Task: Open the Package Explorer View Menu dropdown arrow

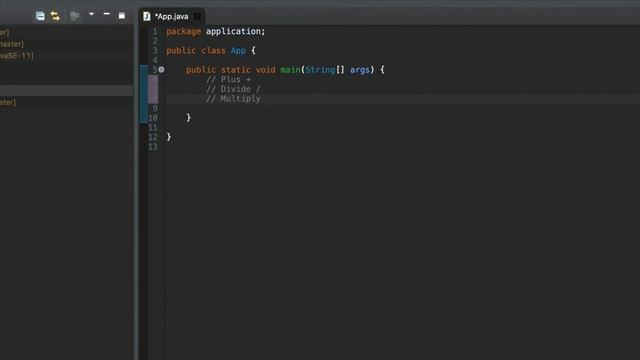Action: tap(91, 14)
